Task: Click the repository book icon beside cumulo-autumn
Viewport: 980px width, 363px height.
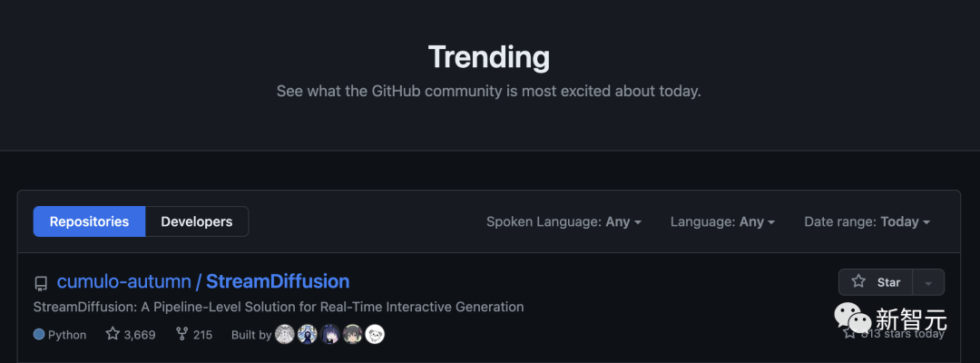Action: [x=41, y=283]
